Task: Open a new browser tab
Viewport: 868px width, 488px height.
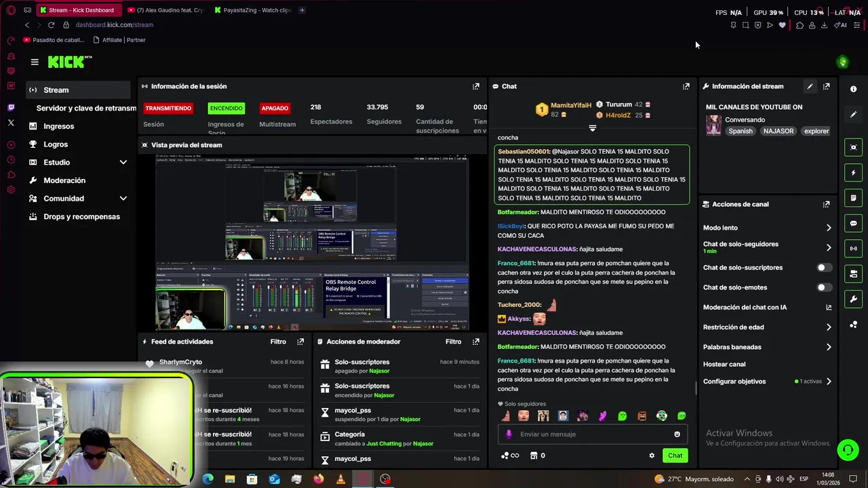Action: pyautogui.click(x=302, y=10)
